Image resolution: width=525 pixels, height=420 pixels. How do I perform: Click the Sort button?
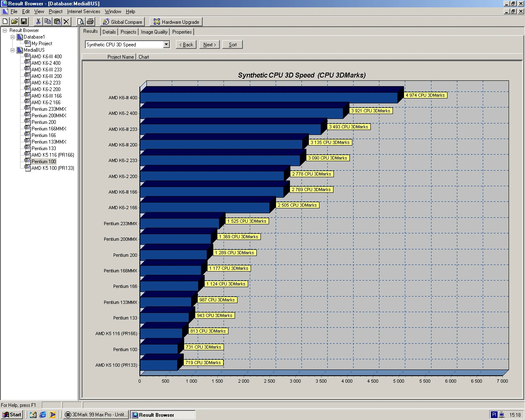(233, 45)
